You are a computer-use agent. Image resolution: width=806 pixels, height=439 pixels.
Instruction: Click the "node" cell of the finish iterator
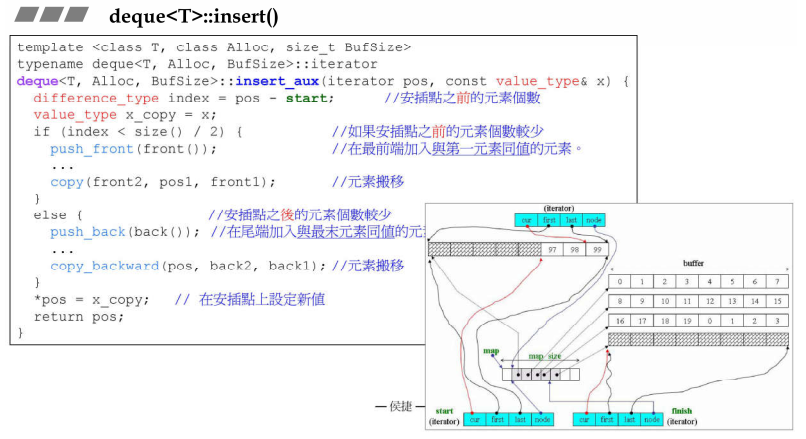coord(652,419)
